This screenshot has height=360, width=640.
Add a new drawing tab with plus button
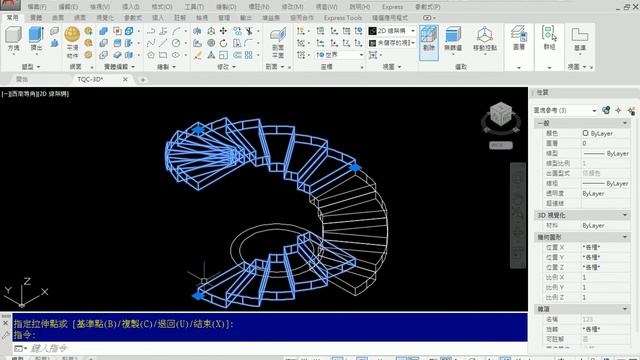point(143,80)
